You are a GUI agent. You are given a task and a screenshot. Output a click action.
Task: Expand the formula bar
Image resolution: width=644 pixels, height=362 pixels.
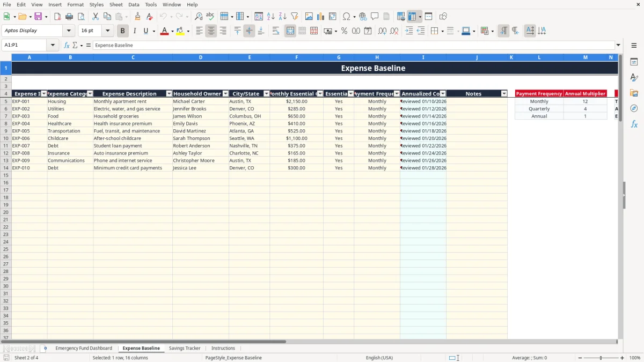click(x=618, y=46)
